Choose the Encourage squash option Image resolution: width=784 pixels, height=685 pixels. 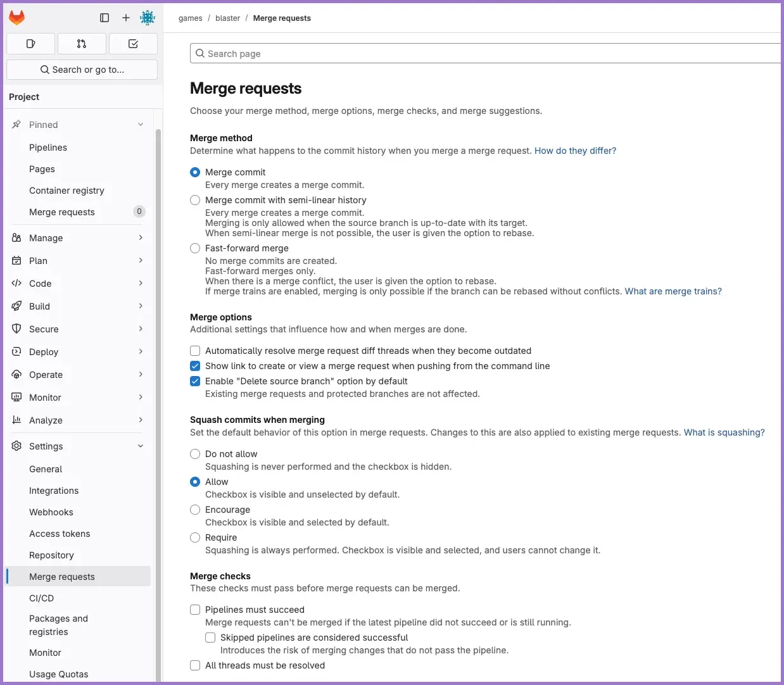(x=195, y=510)
